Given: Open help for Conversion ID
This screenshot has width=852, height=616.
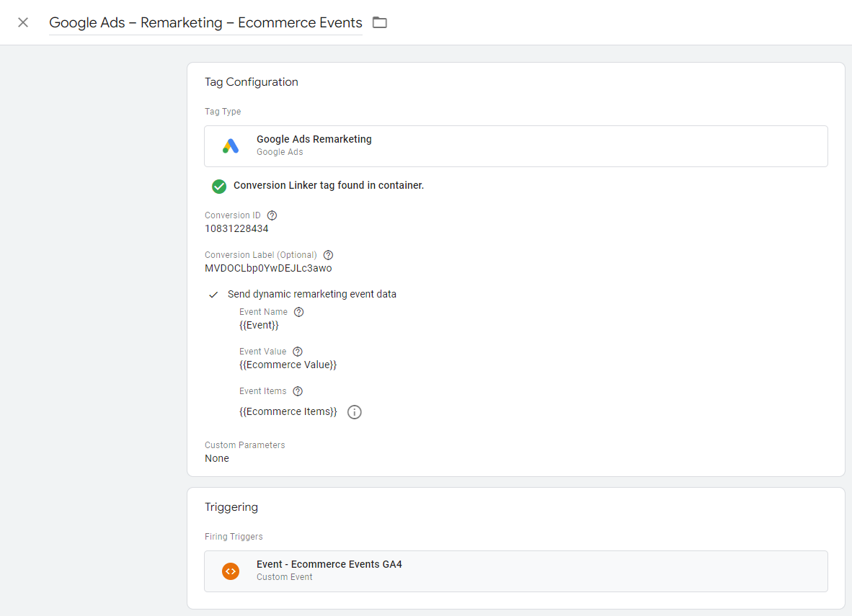Looking at the screenshot, I should pos(272,215).
